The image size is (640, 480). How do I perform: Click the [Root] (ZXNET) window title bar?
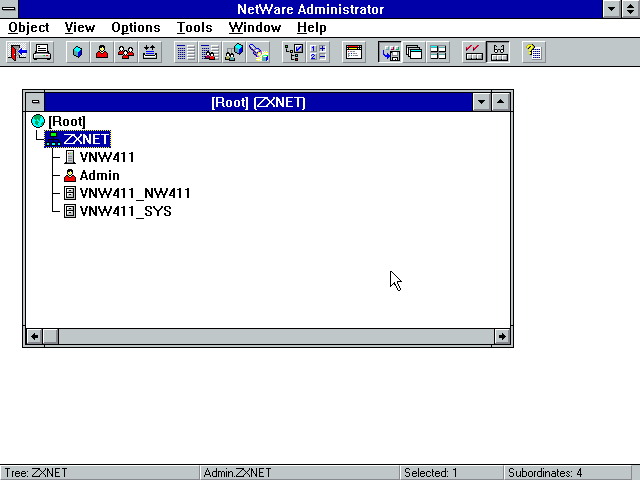click(x=258, y=102)
